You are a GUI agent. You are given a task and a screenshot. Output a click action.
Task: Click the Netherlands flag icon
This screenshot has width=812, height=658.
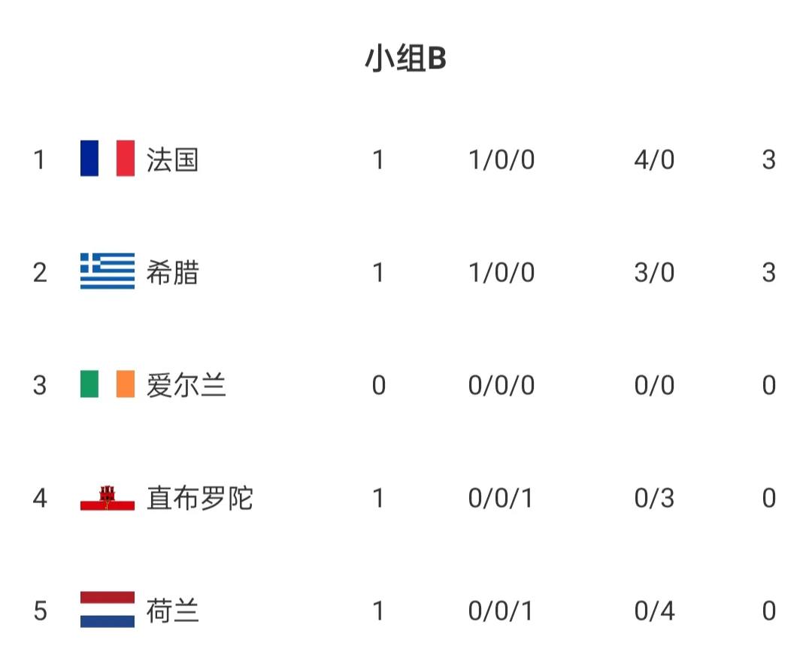(x=108, y=610)
